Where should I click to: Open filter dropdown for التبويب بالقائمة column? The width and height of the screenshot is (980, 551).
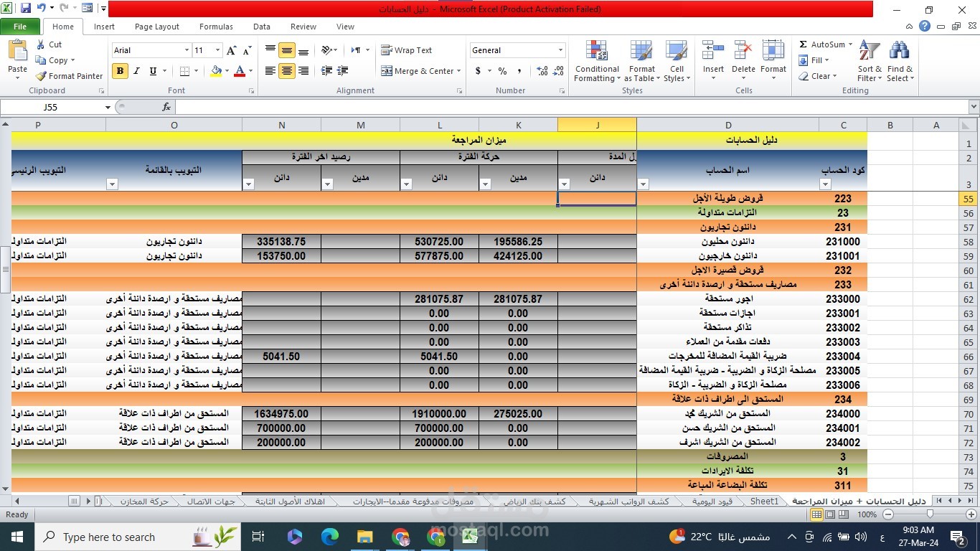click(x=112, y=184)
